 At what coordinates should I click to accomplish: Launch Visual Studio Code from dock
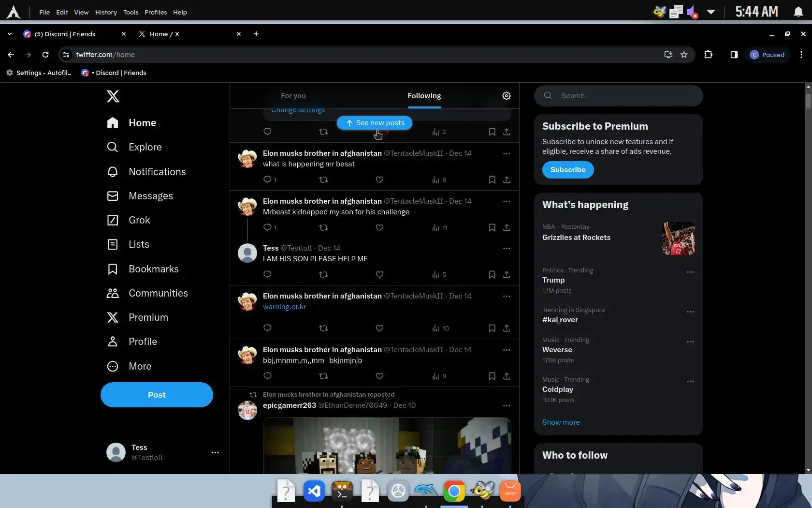[314, 492]
